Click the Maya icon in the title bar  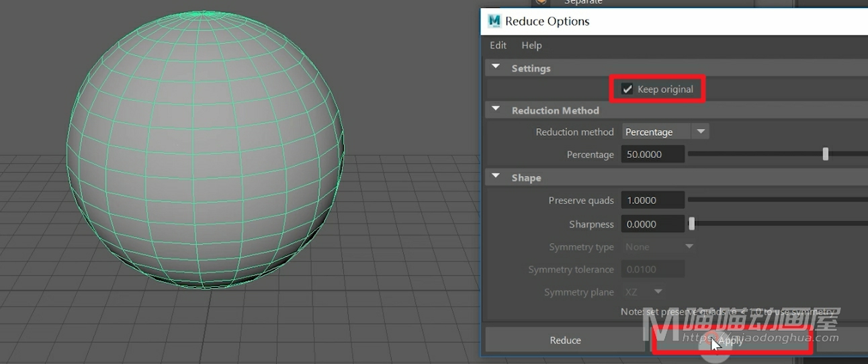(x=494, y=21)
